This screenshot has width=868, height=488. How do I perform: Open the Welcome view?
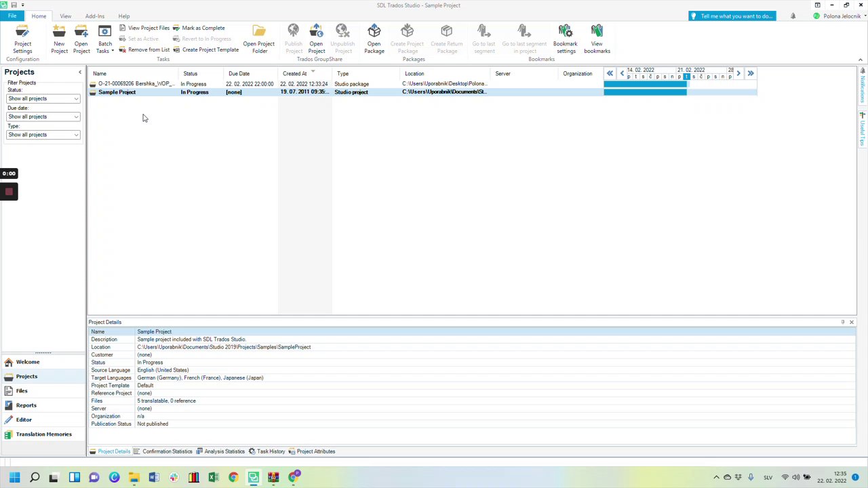pyautogui.click(x=43, y=362)
